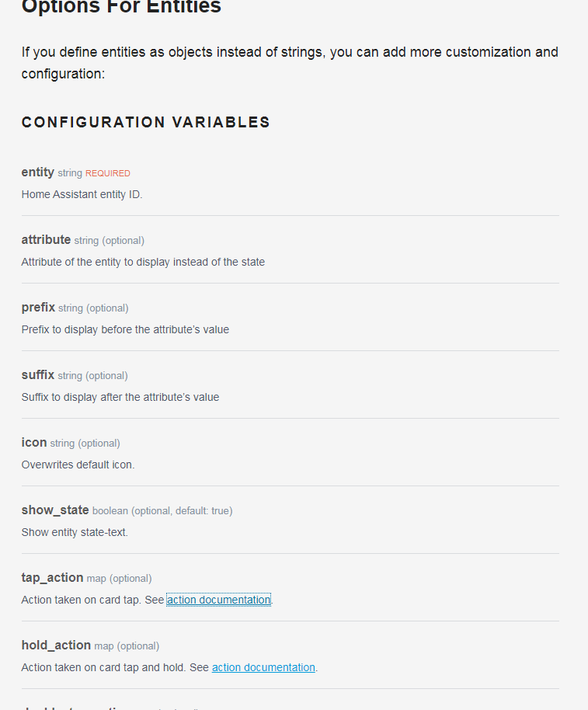Click the "Configuration Variables" section heading

[x=146, y=122]
